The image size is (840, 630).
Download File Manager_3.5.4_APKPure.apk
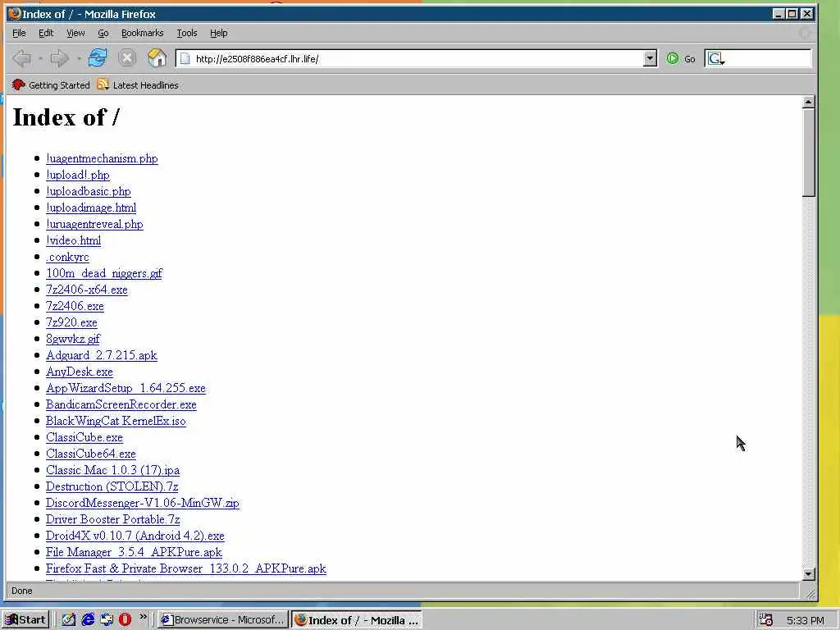pyautogui.click(x=134, y=552)
